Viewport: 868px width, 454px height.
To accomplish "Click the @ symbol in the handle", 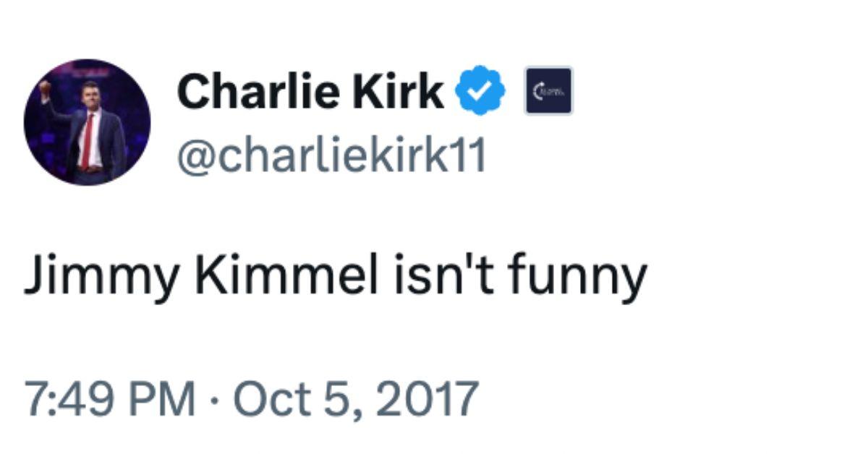I will coord(193,155).
